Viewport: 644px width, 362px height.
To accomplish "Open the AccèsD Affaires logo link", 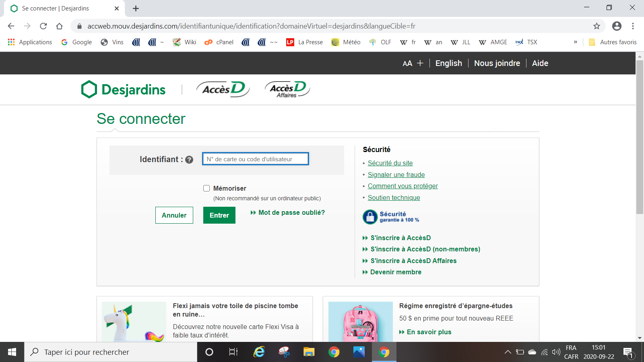I will click(x=287, y=89).
